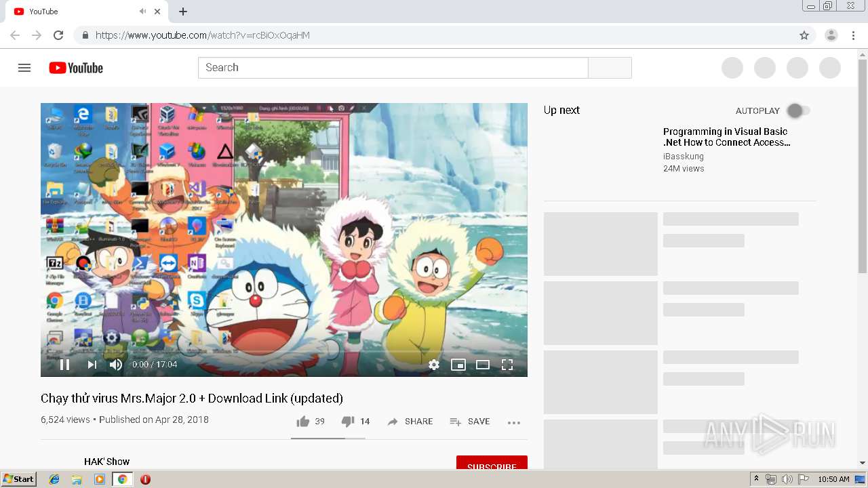Image resolution: width=868 pixels, height=488 pixels.
Task: Show hidden system tray icons
Action: tap(756, 479)
